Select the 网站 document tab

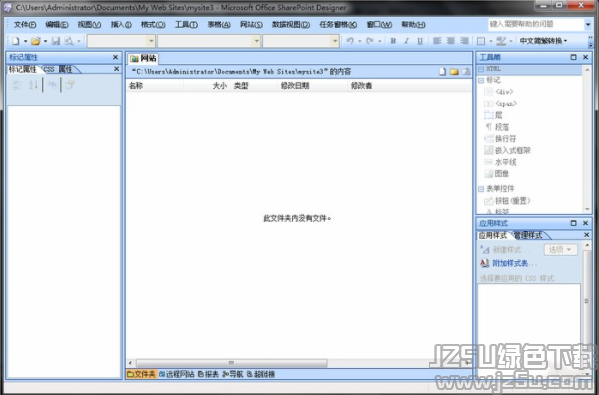click(x=143, y=58)
